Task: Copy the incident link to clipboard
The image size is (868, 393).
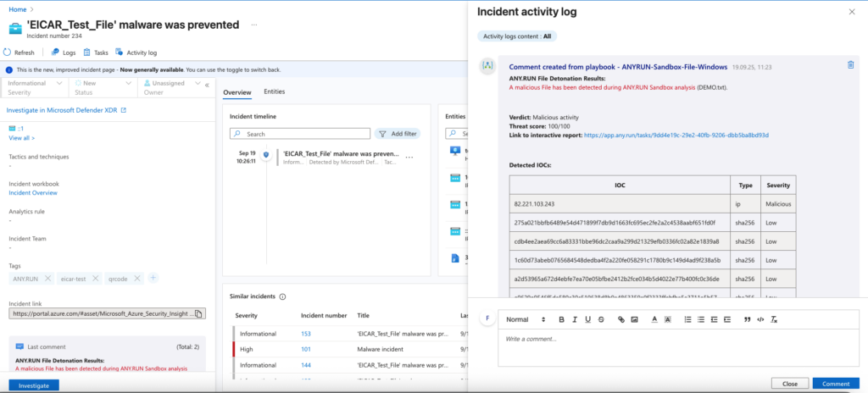Action: click(x=198, y=313)
